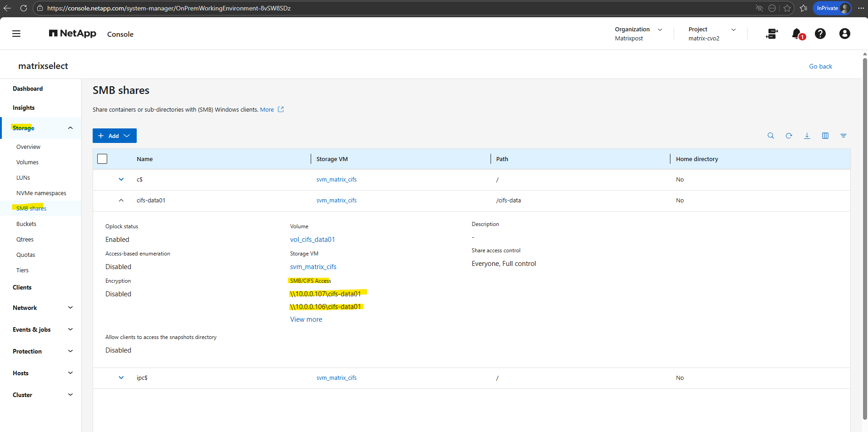Click the Add button

point(114,136)
